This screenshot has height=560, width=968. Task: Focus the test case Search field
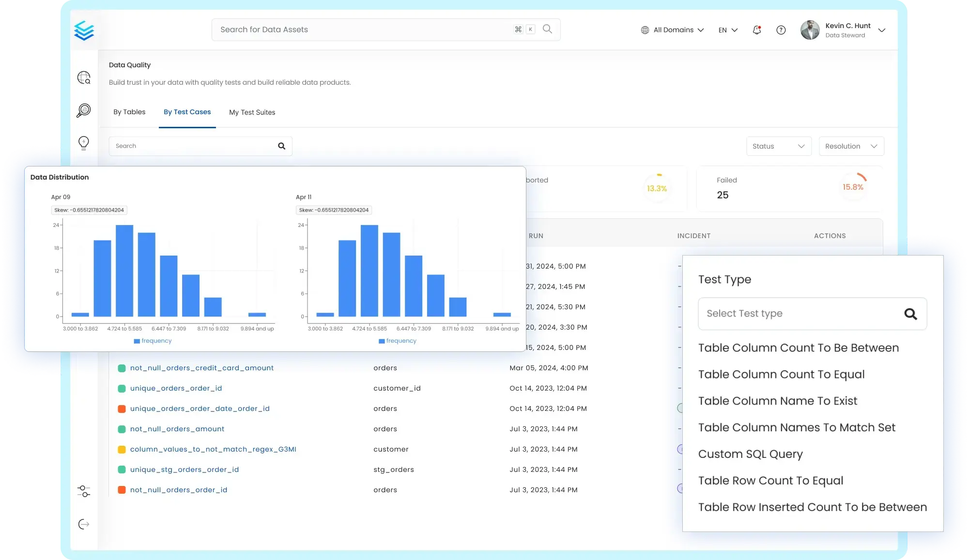tap(200, 146)
